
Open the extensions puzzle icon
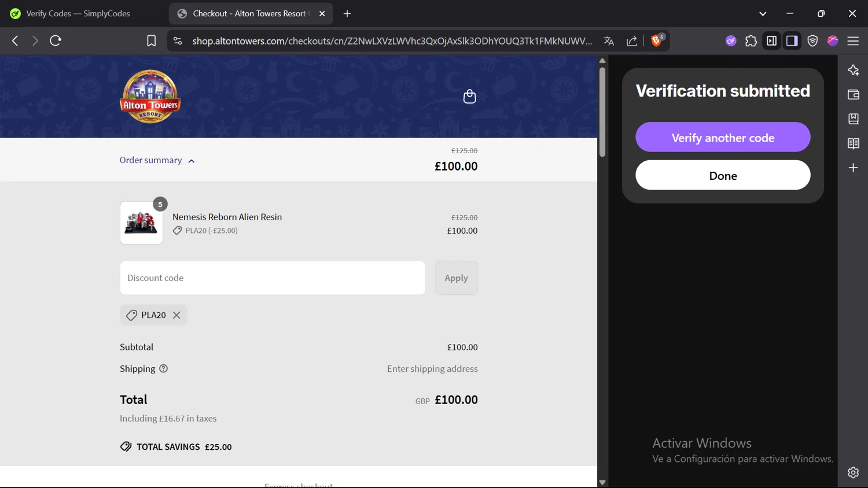tap(751, 41)
